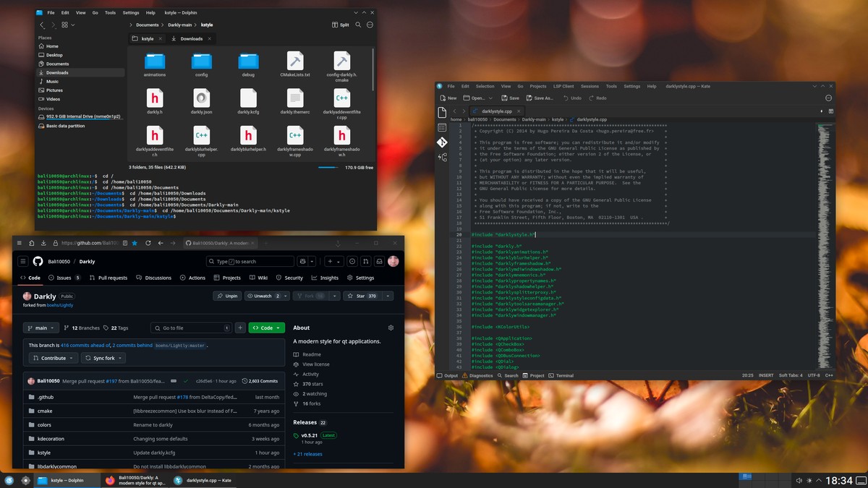This screenshot has width=868, height=488.
Task: Click the '416 commits ahead of' link
Action: [x=85, y=346]
